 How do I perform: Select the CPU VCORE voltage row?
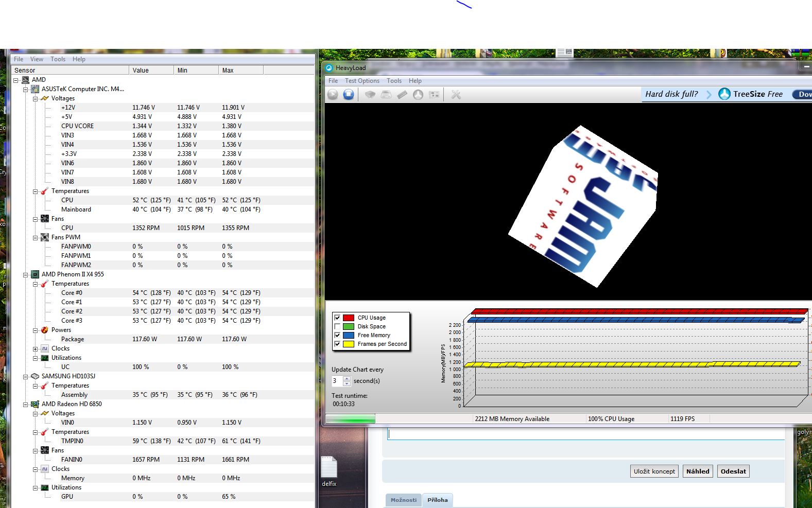(x=163, y=126)
